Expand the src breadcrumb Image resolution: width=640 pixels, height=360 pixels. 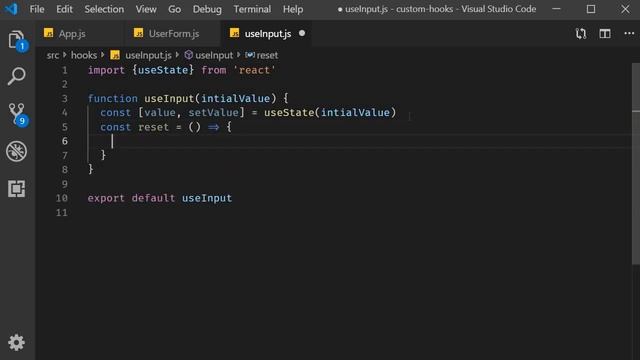click(x=53, y=55)
